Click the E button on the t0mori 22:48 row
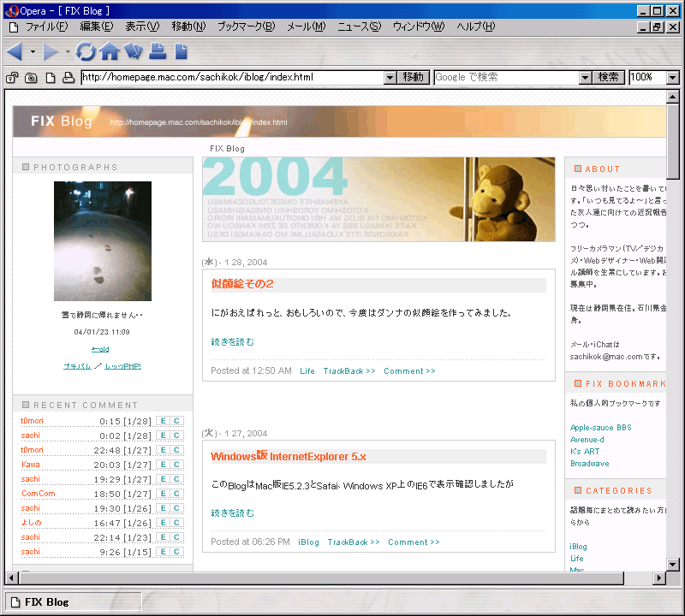The height and width of the screenshot is (616, 685). click(164, 450)
